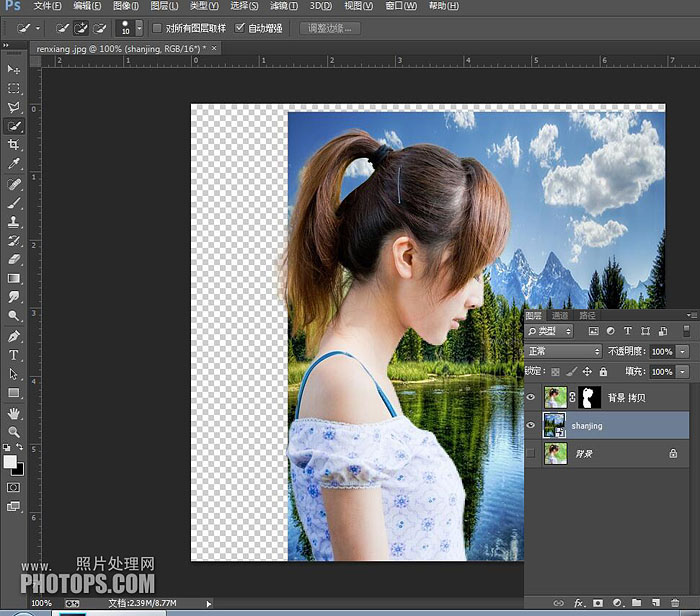Select the Hand tool
This screenshot has width=700, height=616.
[x=13, y=414]
